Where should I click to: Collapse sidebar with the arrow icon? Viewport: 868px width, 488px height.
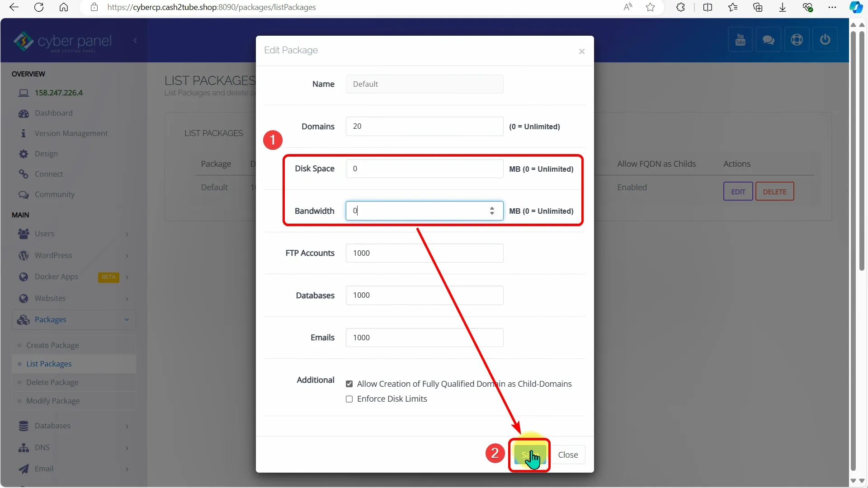pos(135,41)
